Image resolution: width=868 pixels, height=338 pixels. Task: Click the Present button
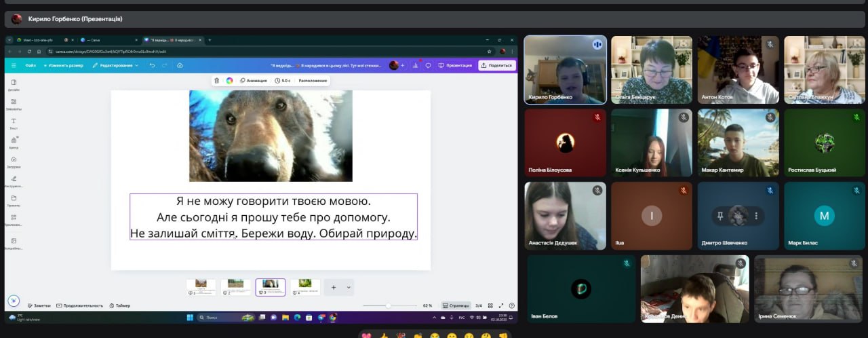pyautogui.click(x=455, y=65)
